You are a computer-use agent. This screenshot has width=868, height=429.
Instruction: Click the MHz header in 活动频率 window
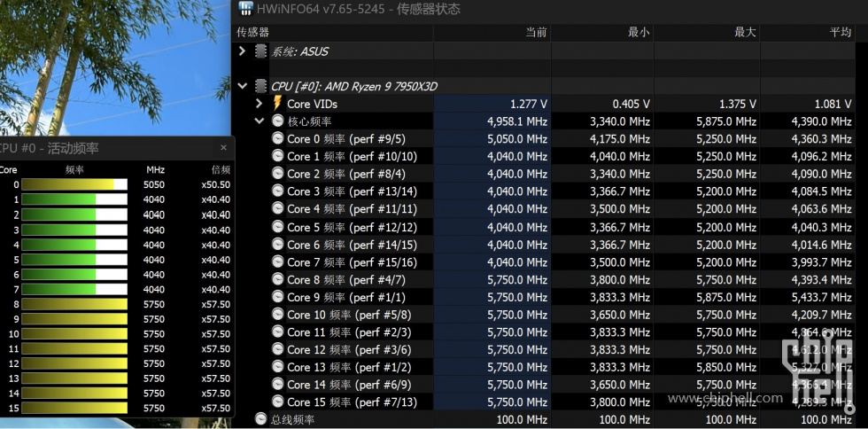pos(156,169)
